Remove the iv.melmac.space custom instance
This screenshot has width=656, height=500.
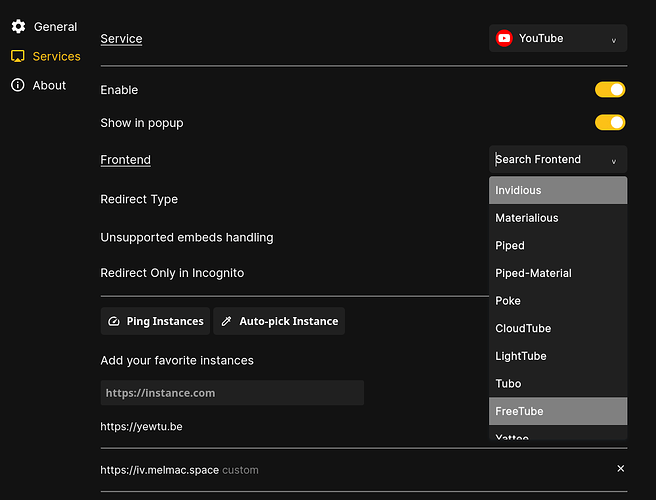coord(620,469)
